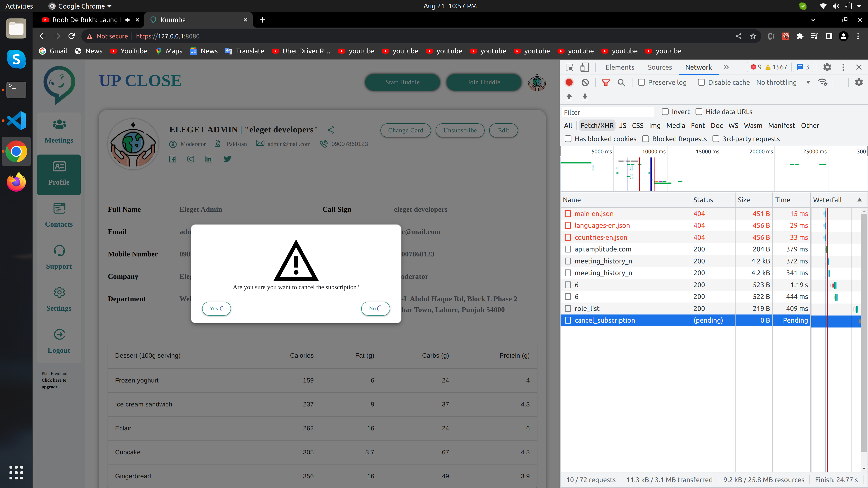This screenshot has height=488, width=868.
Task: Click the share icon beside profile name
Action: pyautogui.click(x=331, y=130)
